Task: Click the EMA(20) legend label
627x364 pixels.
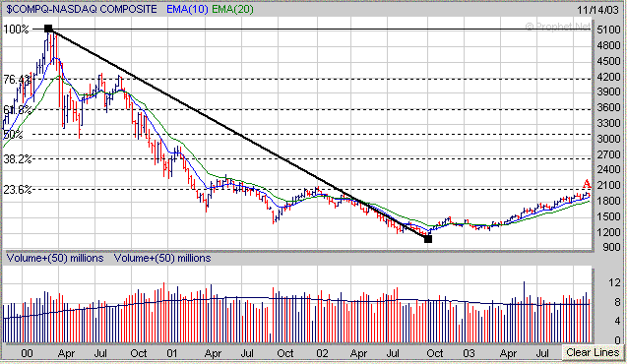Action: (x=232, y=9)
